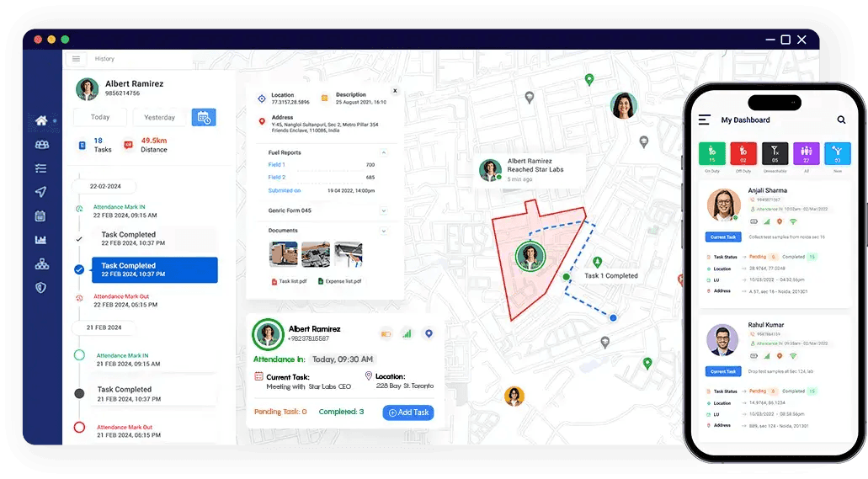
Task: Click search icon in My Dashboard
Action: (x=840, y=120)
